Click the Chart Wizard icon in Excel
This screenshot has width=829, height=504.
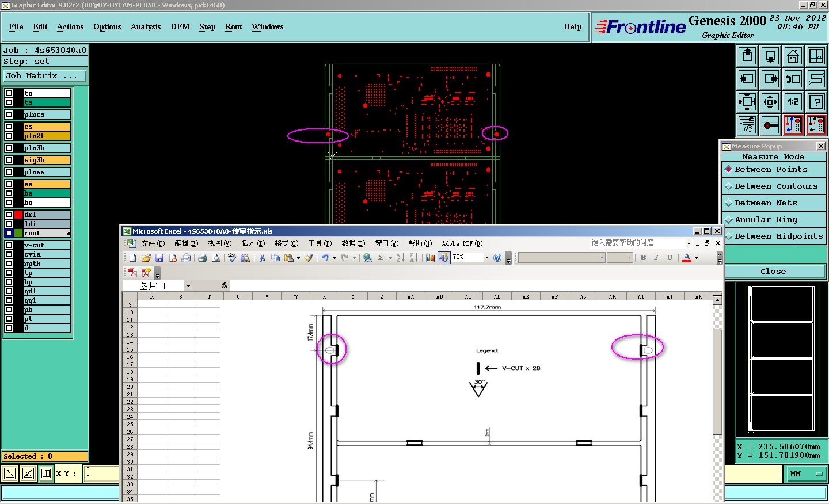click(x=430, y=258)
